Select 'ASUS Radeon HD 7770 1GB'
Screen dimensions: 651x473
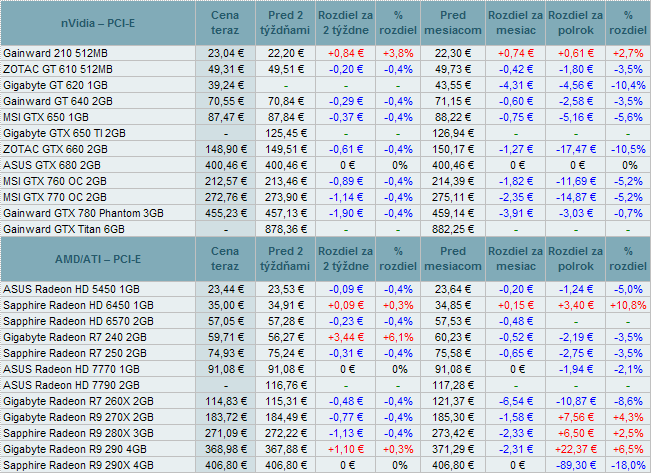[71, 369]
